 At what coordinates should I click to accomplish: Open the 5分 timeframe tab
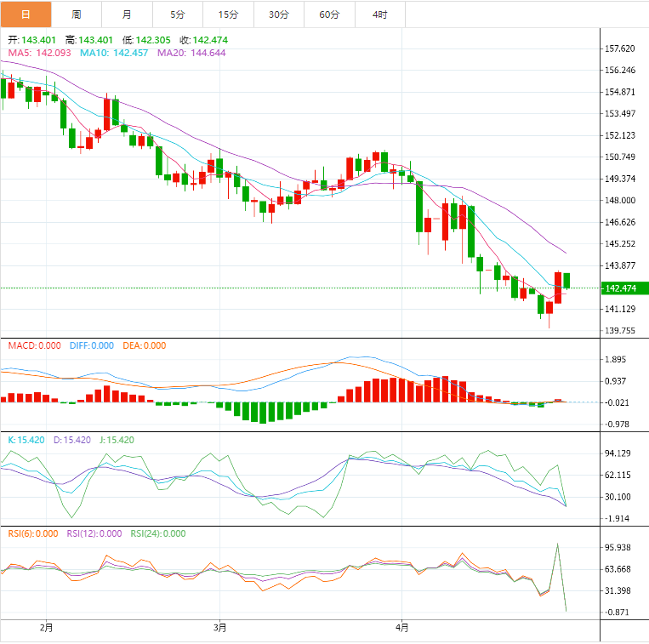click(178, 14)
